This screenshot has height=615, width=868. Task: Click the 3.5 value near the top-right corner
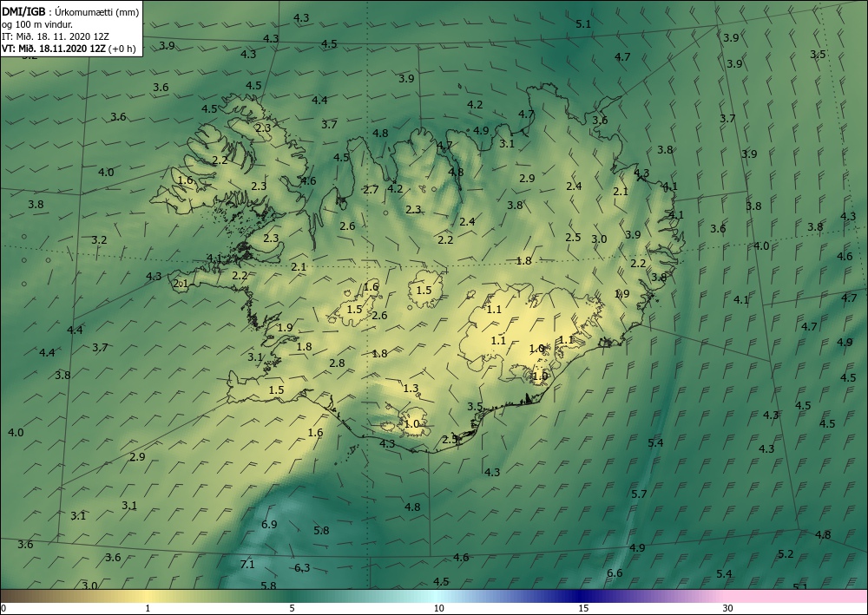(x=818, y=54)
